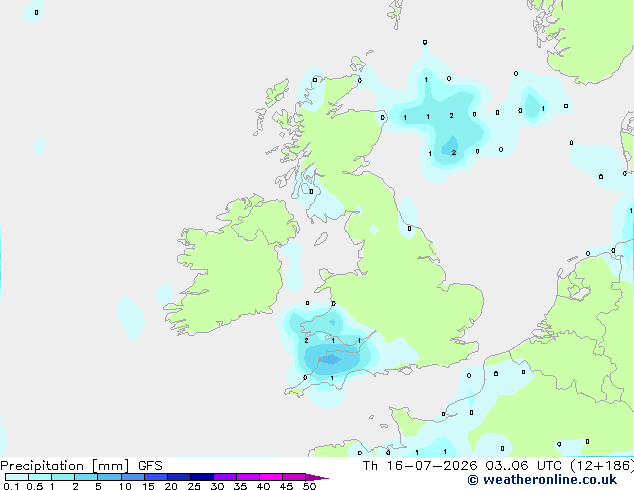Click the weatheronline.co.uk copyright link
The height and width of the screenshot is (490, 634).
click(542, 480)
